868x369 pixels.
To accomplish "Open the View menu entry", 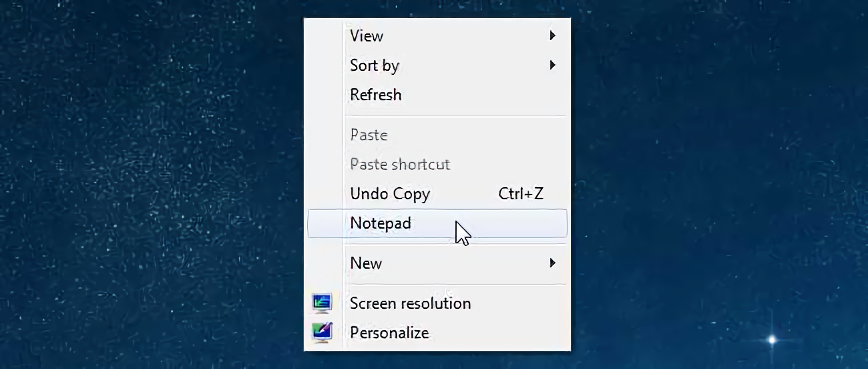I will pos(367,36).
